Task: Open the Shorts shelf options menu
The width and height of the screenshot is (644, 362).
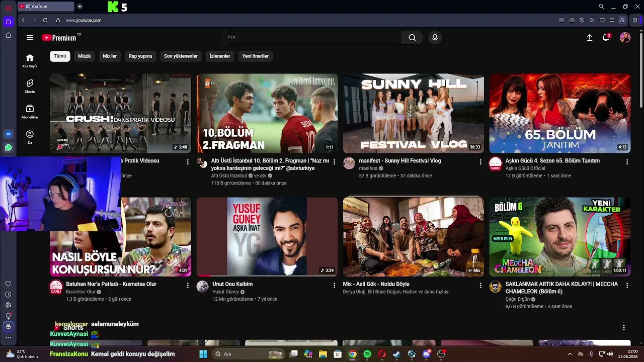Action: coord(624,328)
